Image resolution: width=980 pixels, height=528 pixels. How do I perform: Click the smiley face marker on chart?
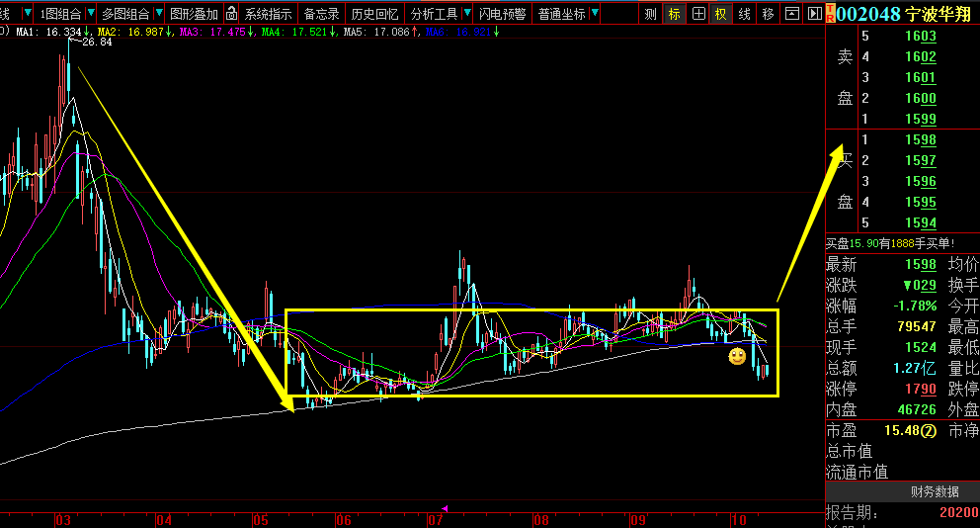738,357
